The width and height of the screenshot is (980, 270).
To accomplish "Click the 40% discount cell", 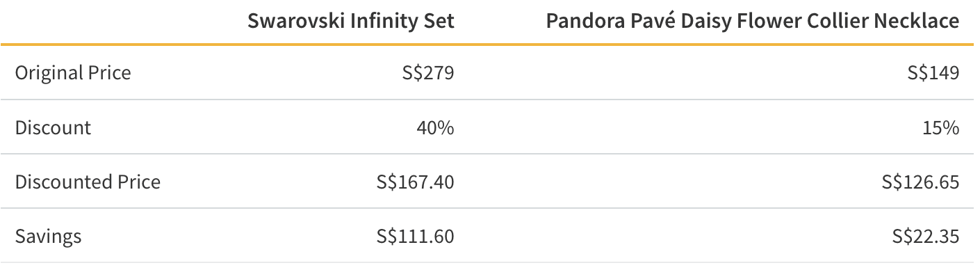I will coord(435,127).
